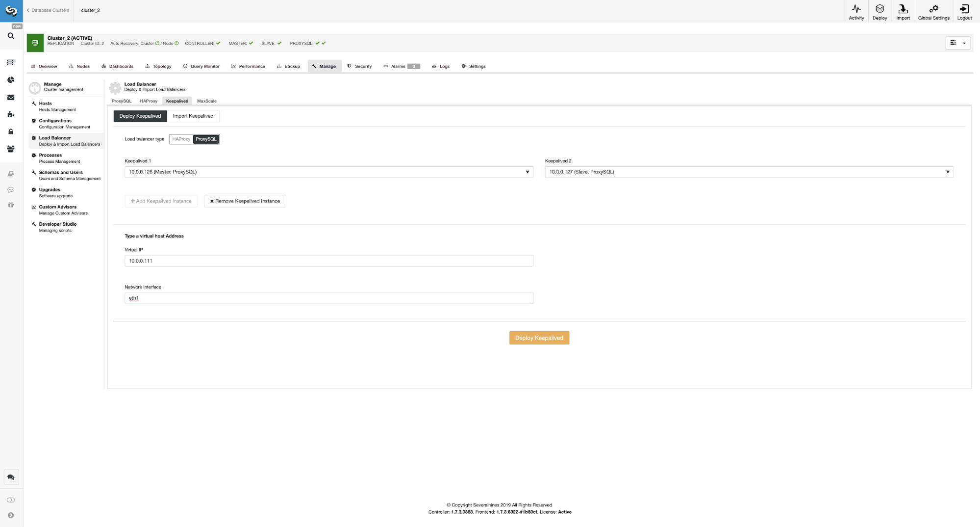
Task: Open the pie chart reports sidebar icon
Action: pos(11,80)
